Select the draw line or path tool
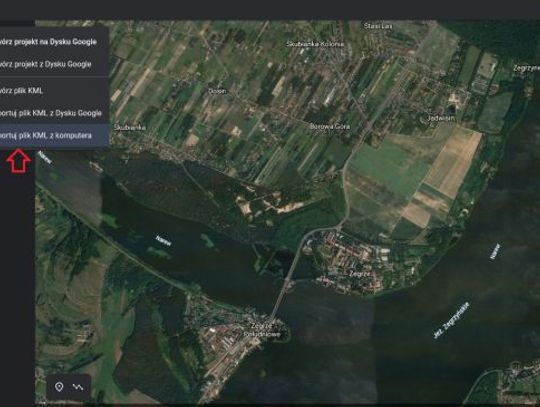 (78, 387)
